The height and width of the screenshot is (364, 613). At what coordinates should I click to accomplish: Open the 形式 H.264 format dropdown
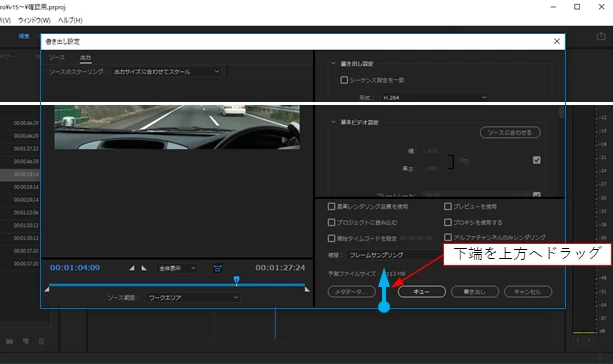tap(434, 97)
